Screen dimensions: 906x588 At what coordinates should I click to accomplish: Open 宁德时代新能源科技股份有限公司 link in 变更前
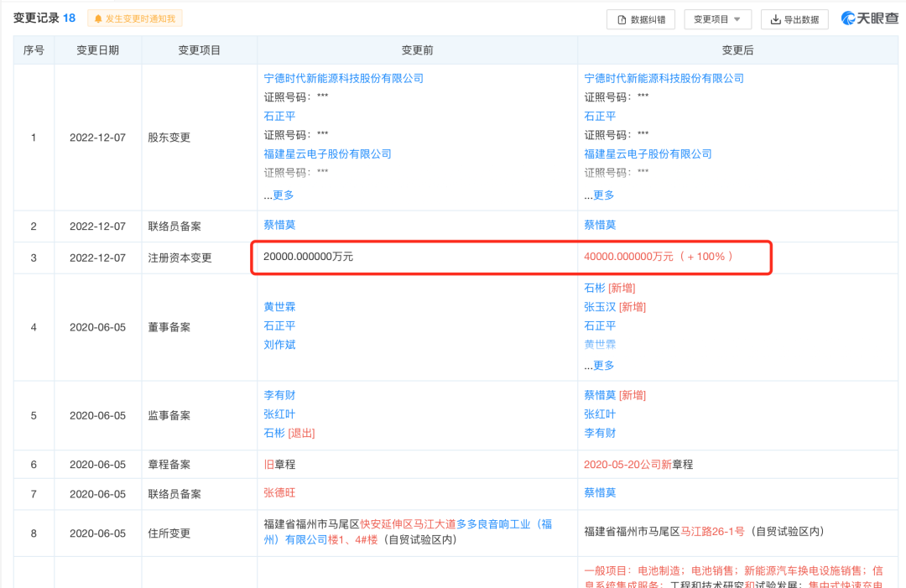pos(343,78)
